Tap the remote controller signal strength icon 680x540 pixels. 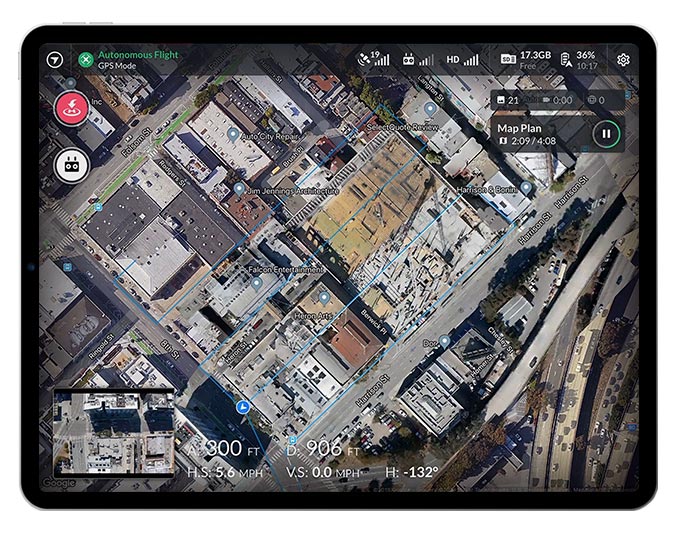pos(418,60)
